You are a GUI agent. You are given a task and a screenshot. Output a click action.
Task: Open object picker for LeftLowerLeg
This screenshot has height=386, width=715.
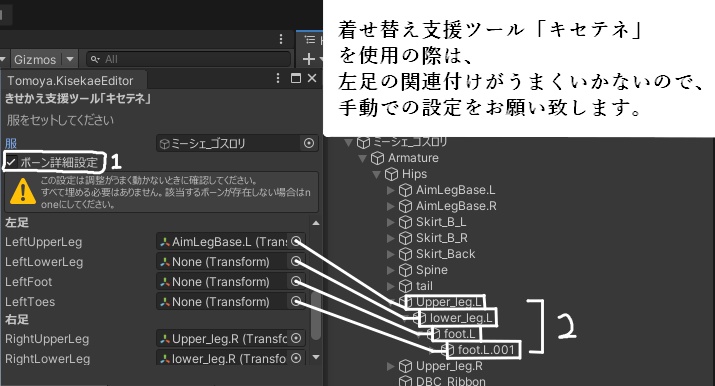(x=296, y=262)
